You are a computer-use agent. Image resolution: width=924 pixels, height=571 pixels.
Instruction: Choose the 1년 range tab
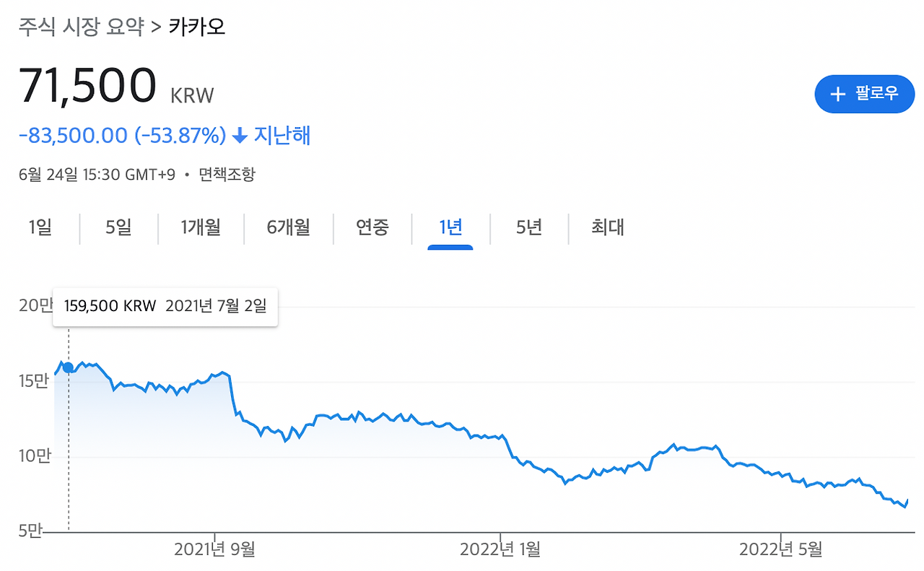point(450,228)
